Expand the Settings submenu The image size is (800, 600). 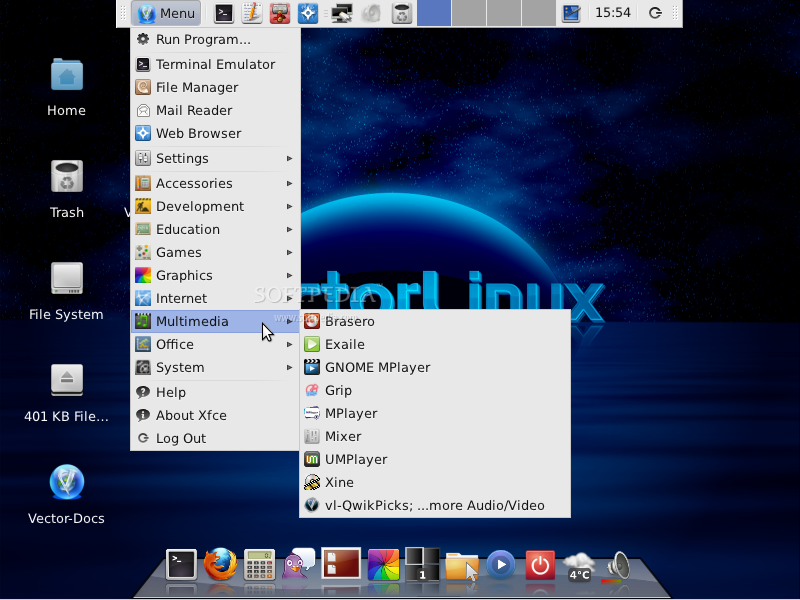(x=181, y=158)
